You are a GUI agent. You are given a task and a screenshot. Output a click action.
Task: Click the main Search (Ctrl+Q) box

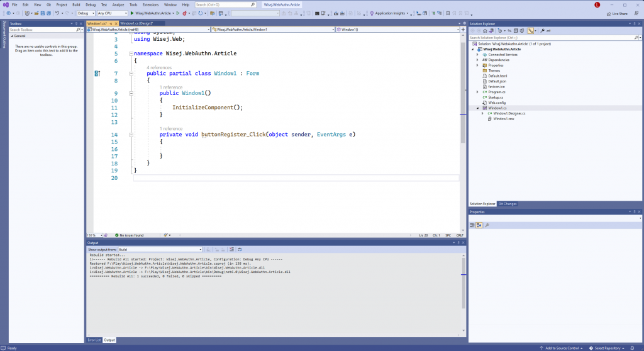tap(226, 5)
